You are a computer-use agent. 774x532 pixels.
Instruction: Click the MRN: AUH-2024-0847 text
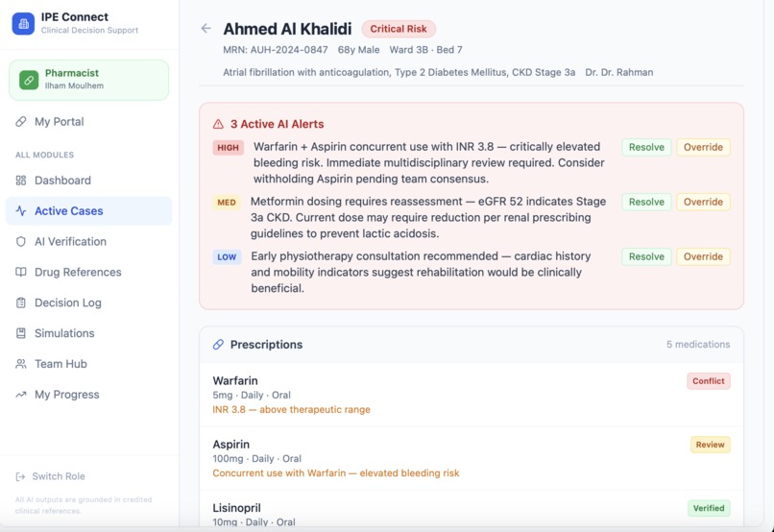pyautogui.click(x=276, y=50)
